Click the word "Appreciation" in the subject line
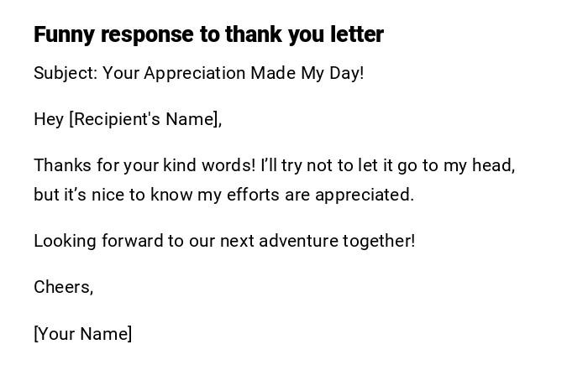588x386 pixels. click(195, 73)
